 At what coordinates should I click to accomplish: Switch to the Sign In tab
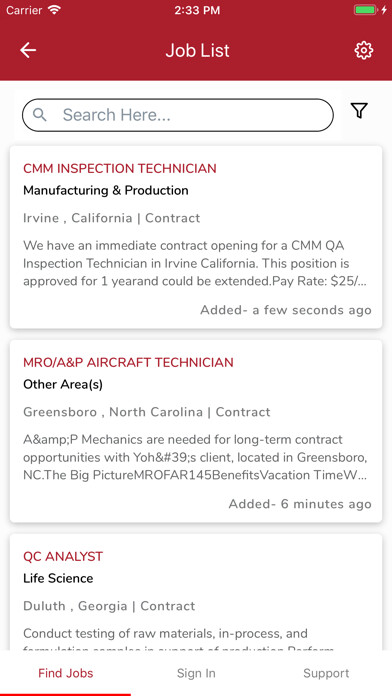tap(196, 673)
